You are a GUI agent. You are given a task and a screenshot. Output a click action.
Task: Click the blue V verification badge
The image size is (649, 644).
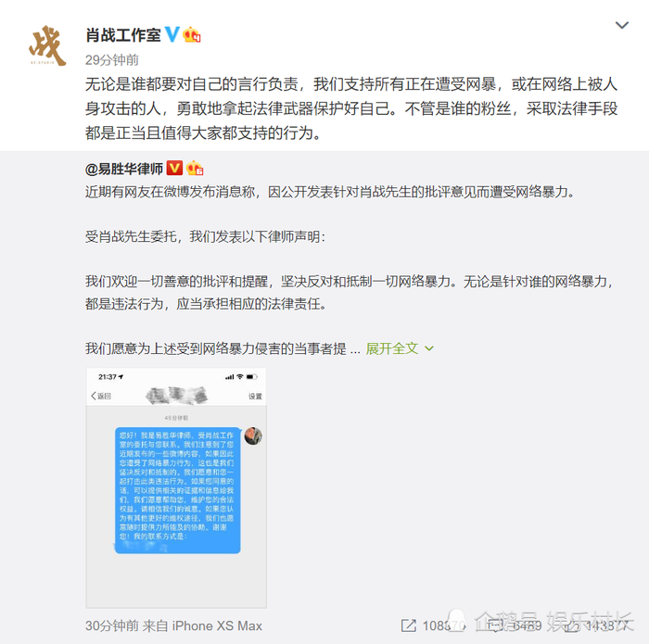pyautogui.click(x=172, y=34)
